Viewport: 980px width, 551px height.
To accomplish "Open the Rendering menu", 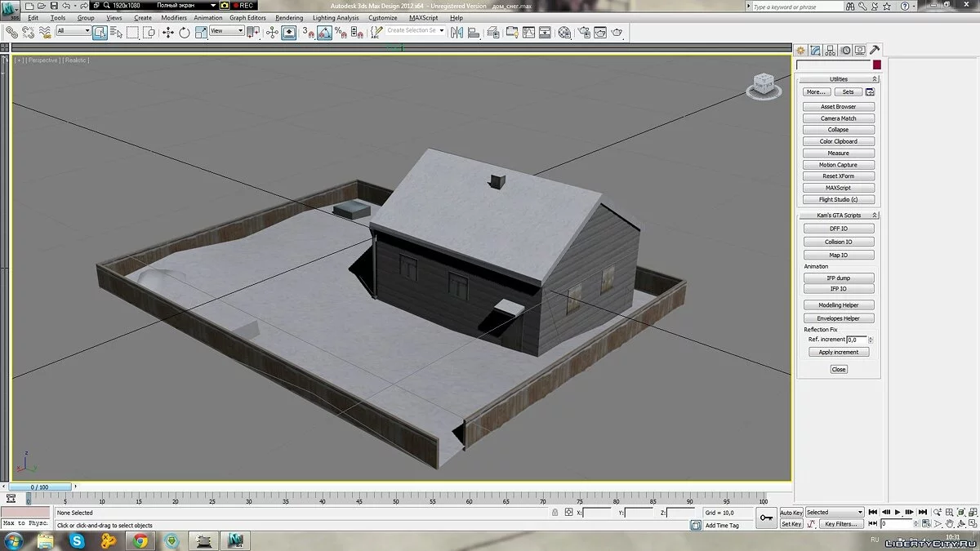I will [289, 18].
